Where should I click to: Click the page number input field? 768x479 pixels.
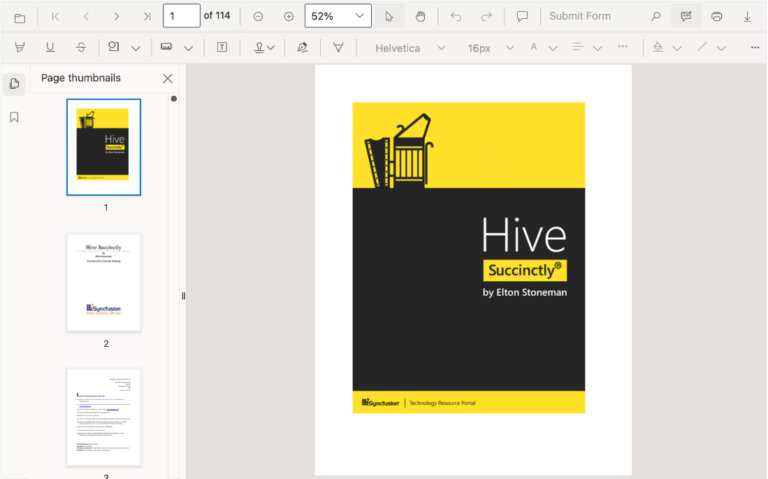click(181, 16)
